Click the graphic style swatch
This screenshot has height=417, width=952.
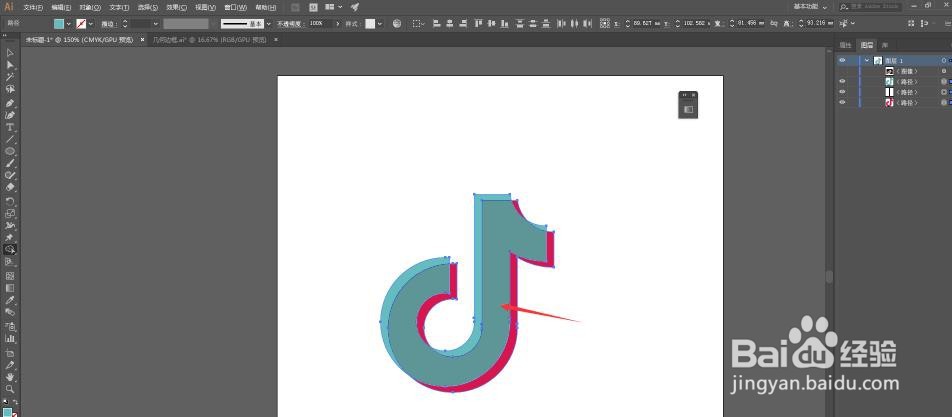pyautogui.click(x=370, y=24)
